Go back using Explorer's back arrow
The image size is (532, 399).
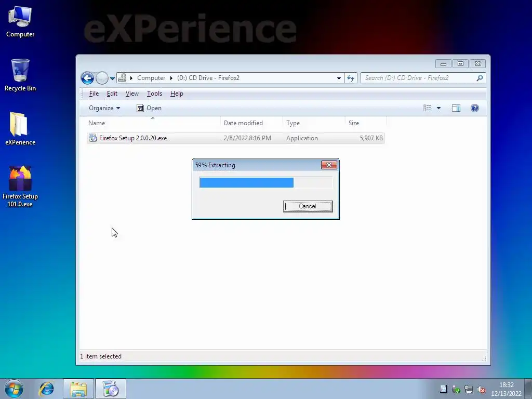(87, 78)
